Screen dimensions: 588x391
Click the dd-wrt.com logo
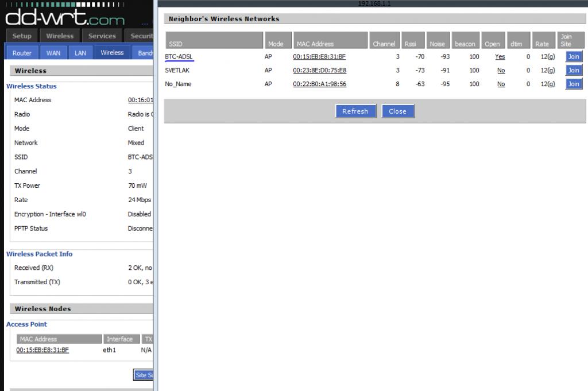click(64, 18)
